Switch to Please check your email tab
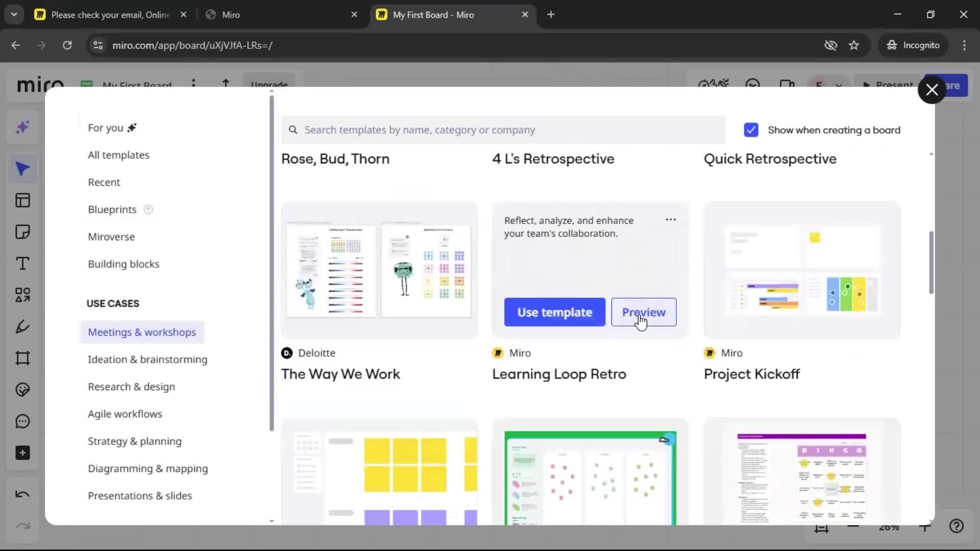The height and width of the screenshot is (551, 980). point(110,15)
